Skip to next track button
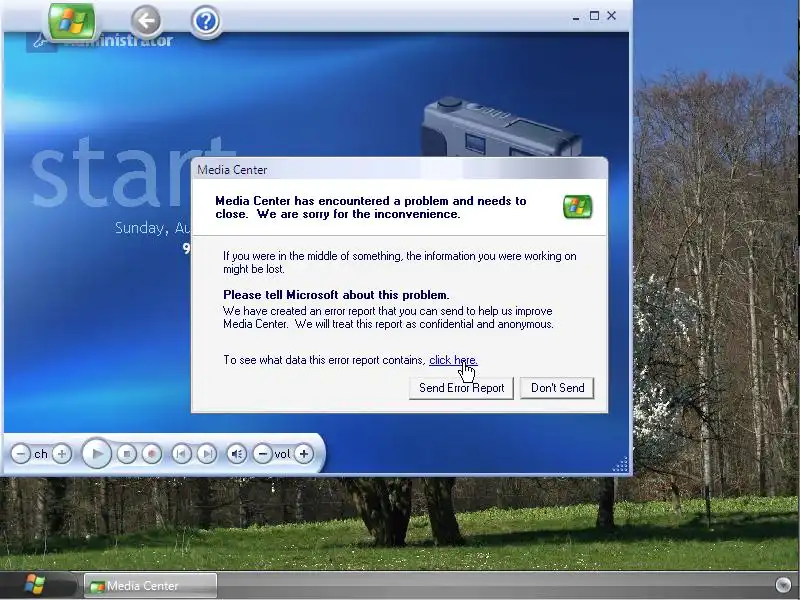The image size is (800, 600). [x=207, y=454]
